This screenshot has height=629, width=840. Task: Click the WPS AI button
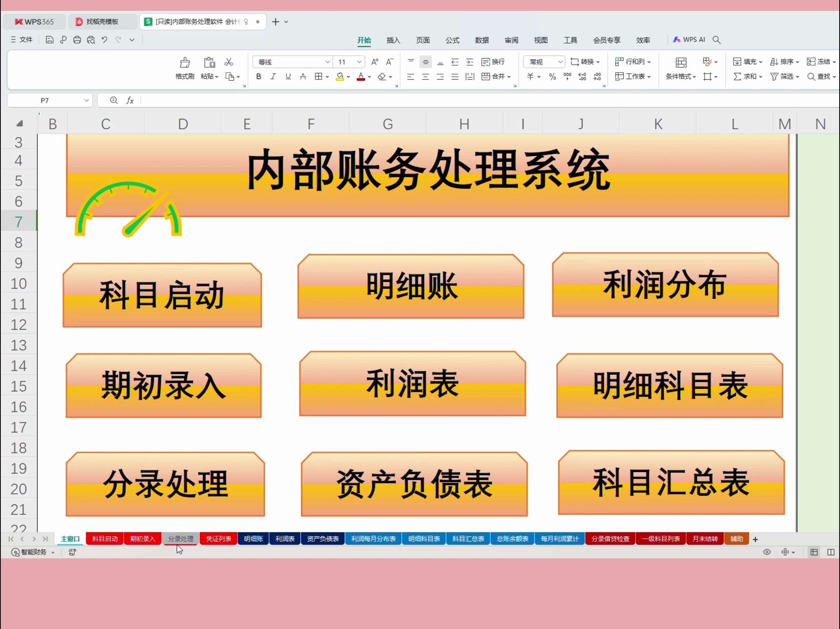[689, 40]
